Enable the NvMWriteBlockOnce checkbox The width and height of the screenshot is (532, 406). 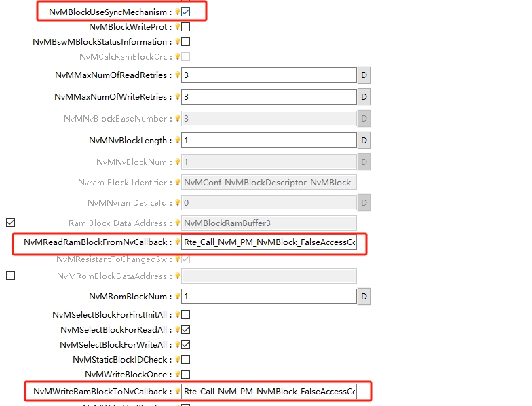tap(186, 374)
